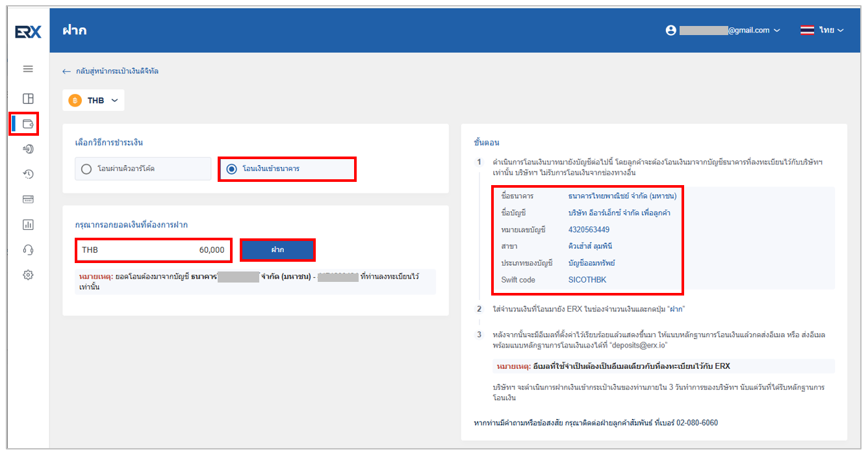
Task: Open the dashboard layout icon in sidebar
Action: 28,99
